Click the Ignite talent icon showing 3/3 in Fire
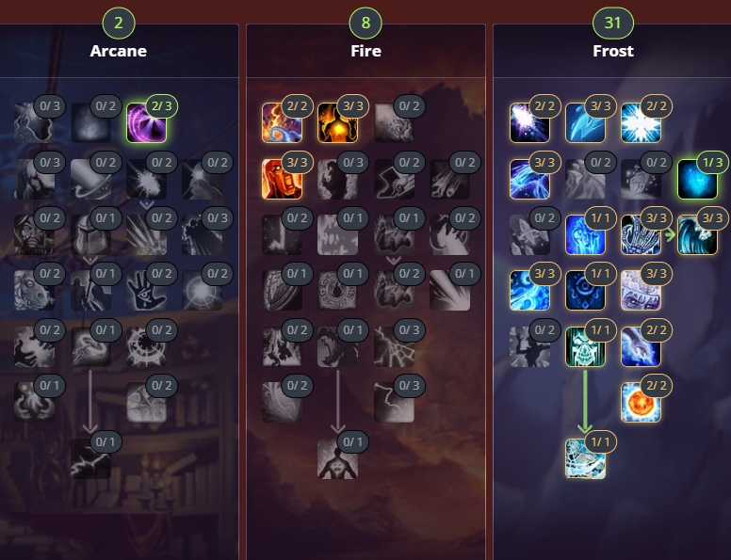The height and width of the screenshot is (560, 731). pos(282,179)
